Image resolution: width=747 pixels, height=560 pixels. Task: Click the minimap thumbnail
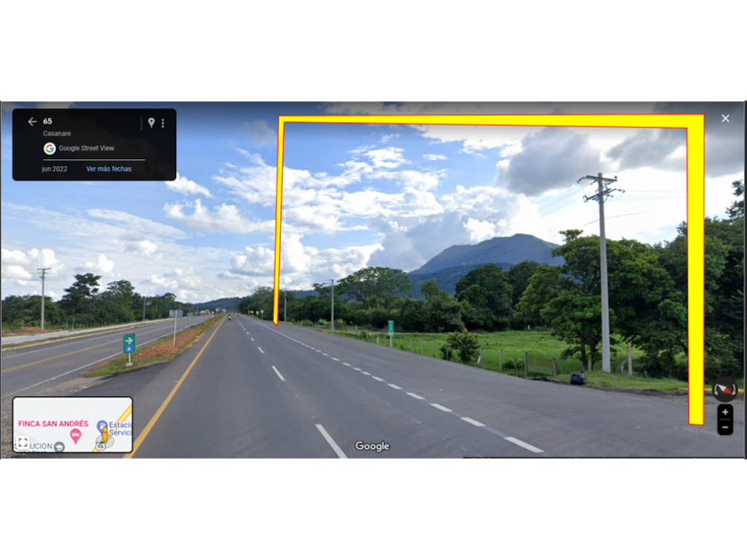72,425
